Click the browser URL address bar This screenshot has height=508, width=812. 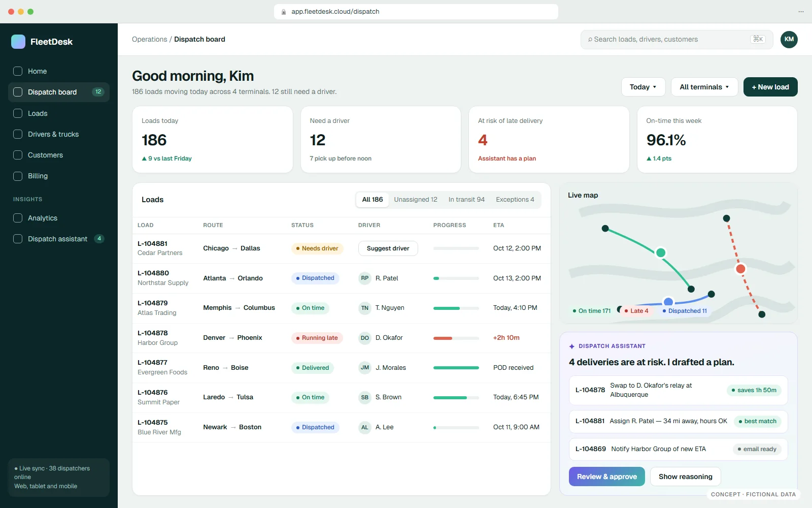tap(416, 12)
